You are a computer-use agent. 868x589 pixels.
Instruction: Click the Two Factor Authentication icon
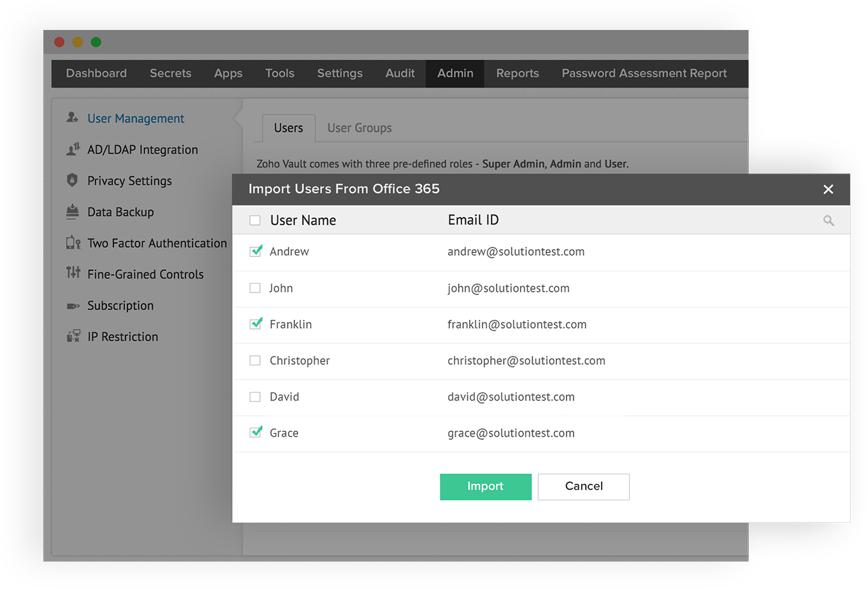coord(73,243)
